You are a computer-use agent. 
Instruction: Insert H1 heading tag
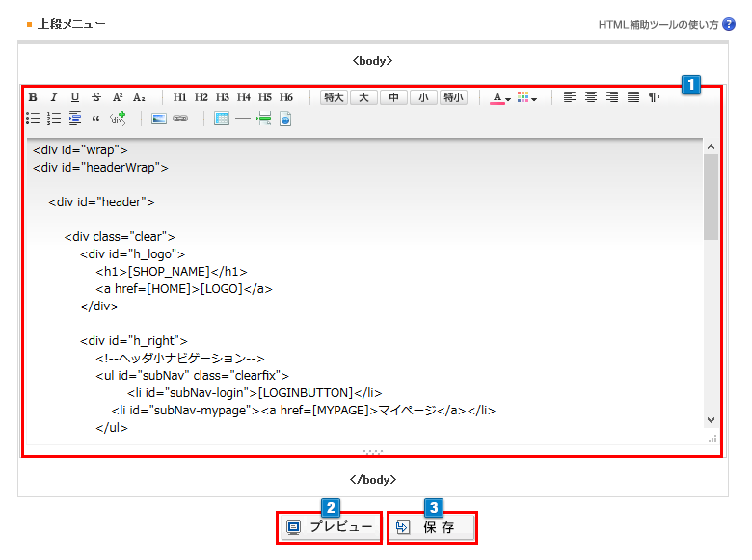[x=180, y=97]
